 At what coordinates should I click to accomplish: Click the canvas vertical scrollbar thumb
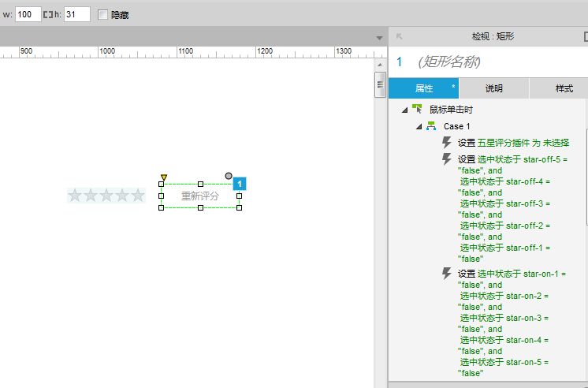point(380,84)
